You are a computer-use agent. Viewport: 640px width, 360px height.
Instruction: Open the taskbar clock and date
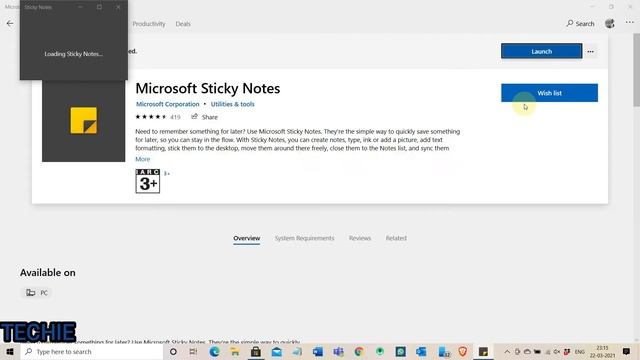pos(602,351)
